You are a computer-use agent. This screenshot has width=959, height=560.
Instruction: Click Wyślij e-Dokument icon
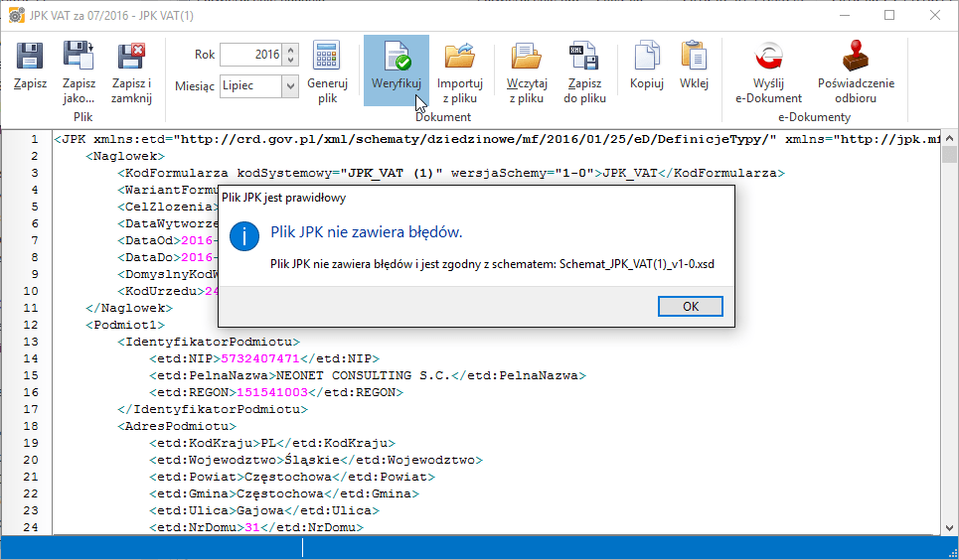coord(768,57)
